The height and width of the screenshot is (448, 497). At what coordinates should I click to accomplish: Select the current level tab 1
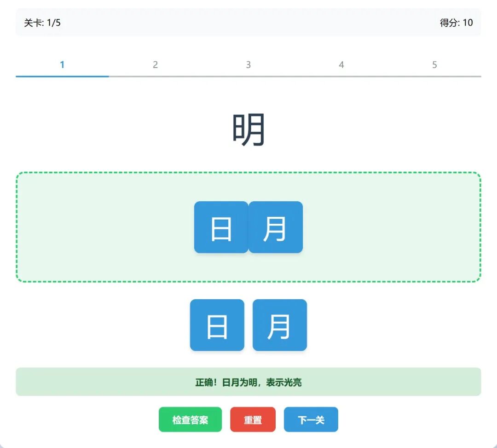click(62, 64)
